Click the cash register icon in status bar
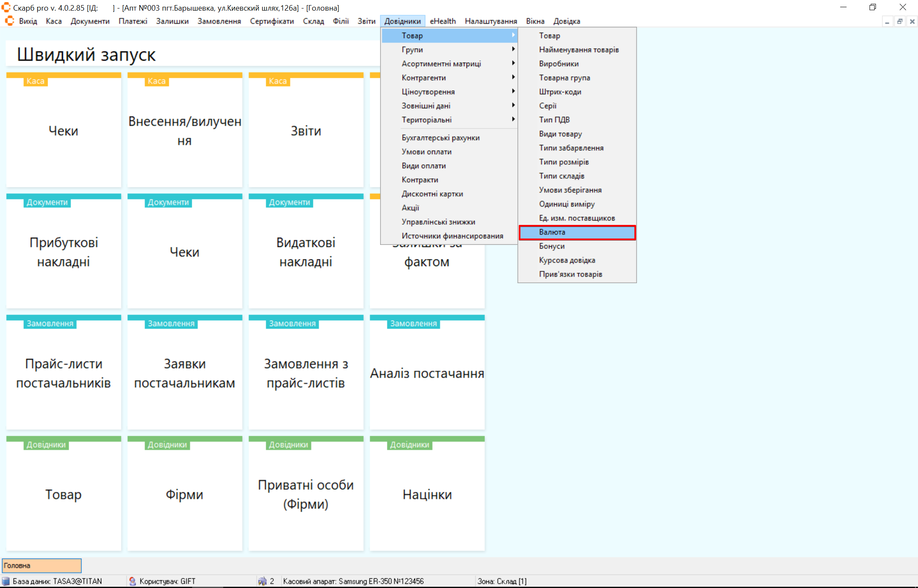918x588 pixels. pos(262,581)
